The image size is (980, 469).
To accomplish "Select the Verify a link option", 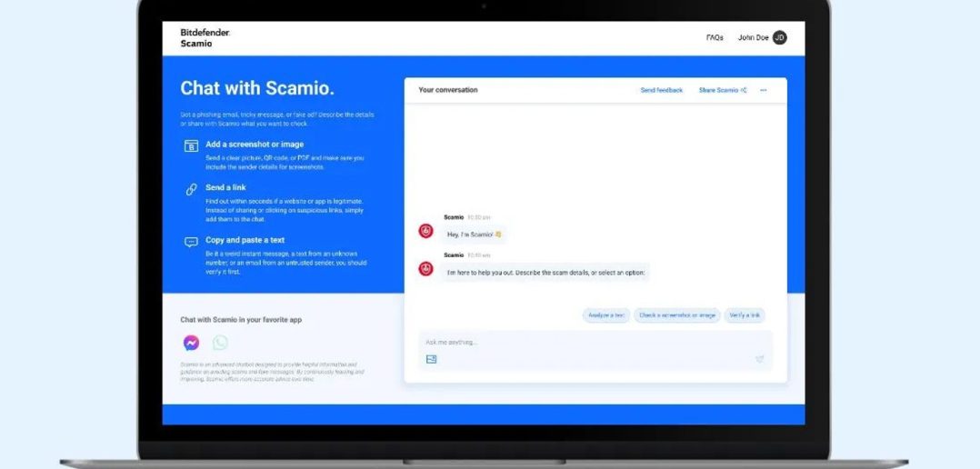I will 745,315.
